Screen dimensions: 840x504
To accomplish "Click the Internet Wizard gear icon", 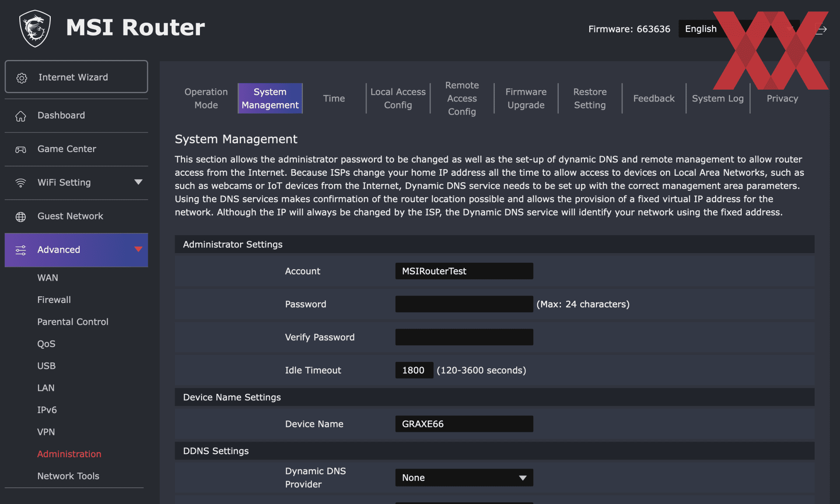I will [x=21, y=78].
